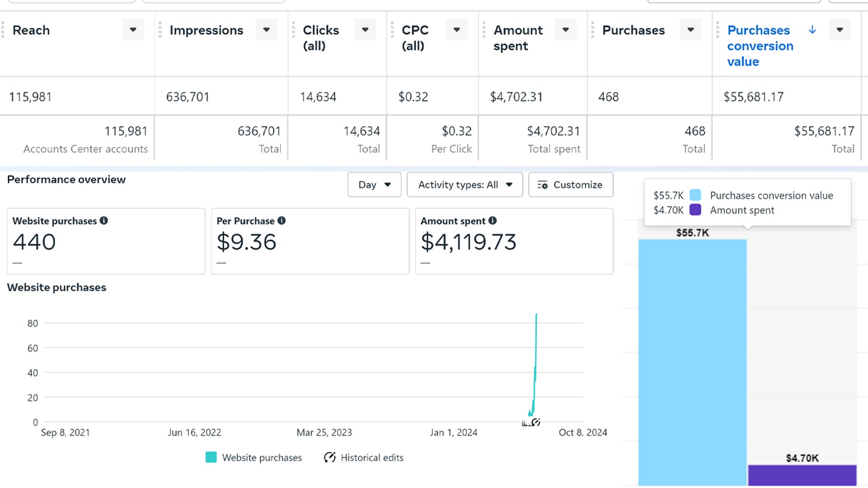Viewport: 868px width, 488px height.
Task: Click the drag handle on Clicks column
Action: pos(293,30)
